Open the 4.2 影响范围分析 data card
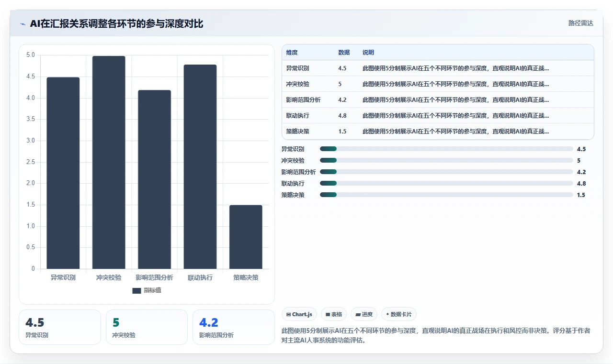 234,327
